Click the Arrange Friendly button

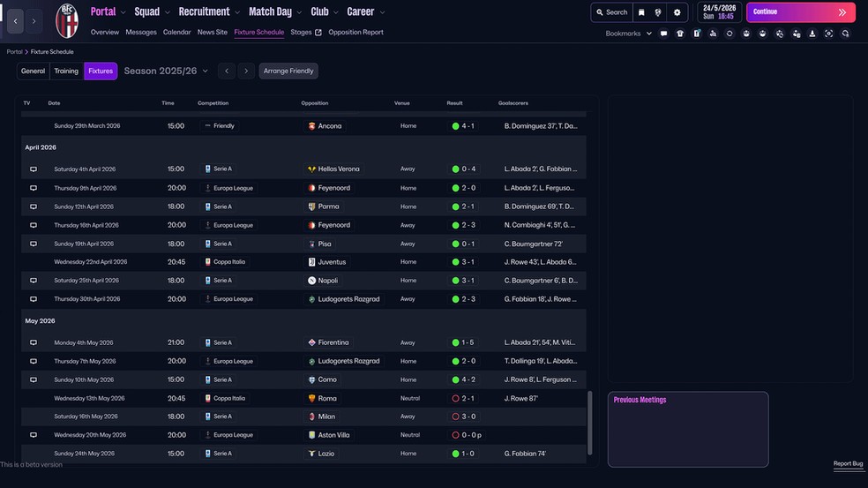click(x=288, y=71)
